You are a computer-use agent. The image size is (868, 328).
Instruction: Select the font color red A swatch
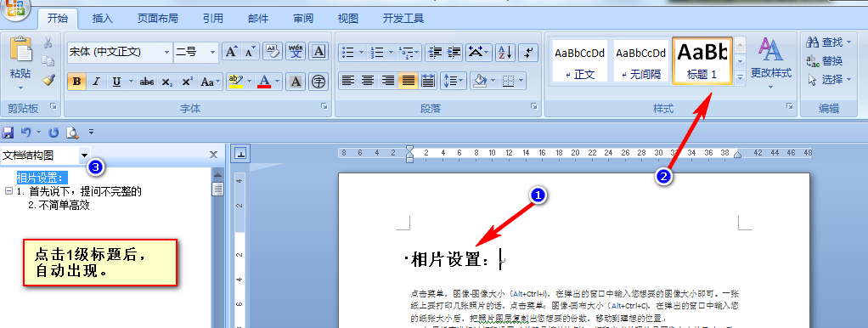click(264, 82)
